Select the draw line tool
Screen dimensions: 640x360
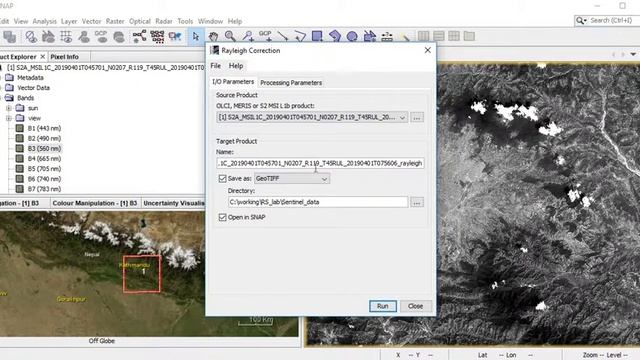point(282,36)
